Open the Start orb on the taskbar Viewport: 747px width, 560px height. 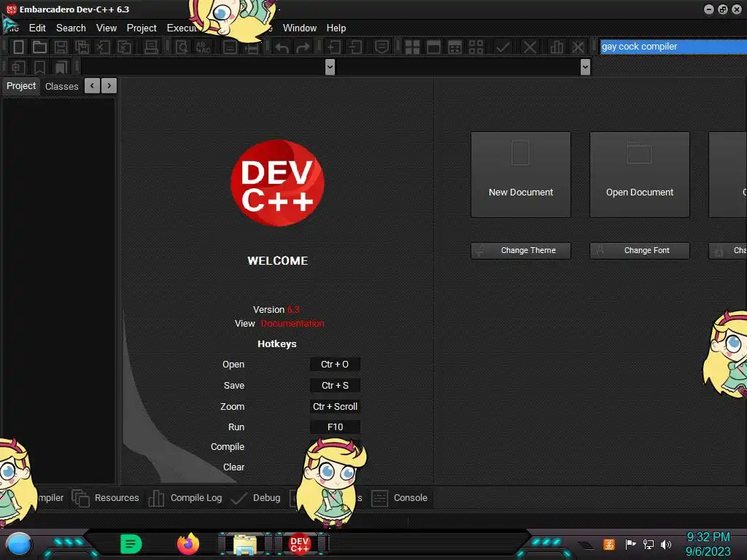[x=18, y=545]
